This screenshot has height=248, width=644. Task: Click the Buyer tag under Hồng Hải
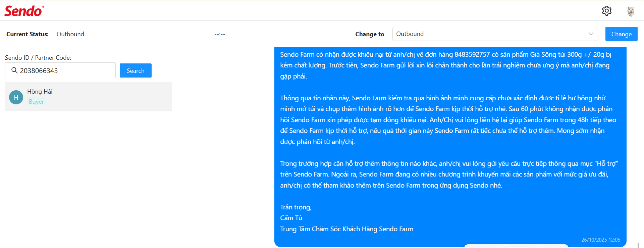point(36,102)
